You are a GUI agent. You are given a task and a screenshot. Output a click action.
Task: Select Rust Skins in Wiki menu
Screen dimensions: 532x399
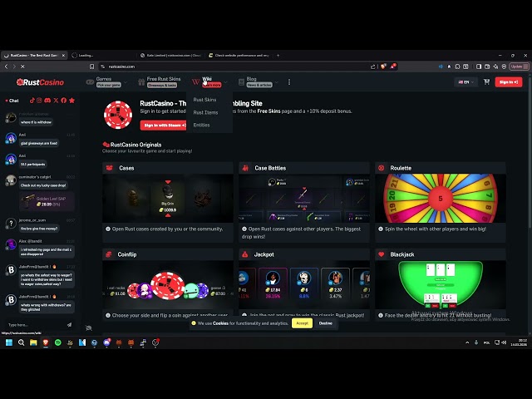pyautogui.click(x=204, y=100)
